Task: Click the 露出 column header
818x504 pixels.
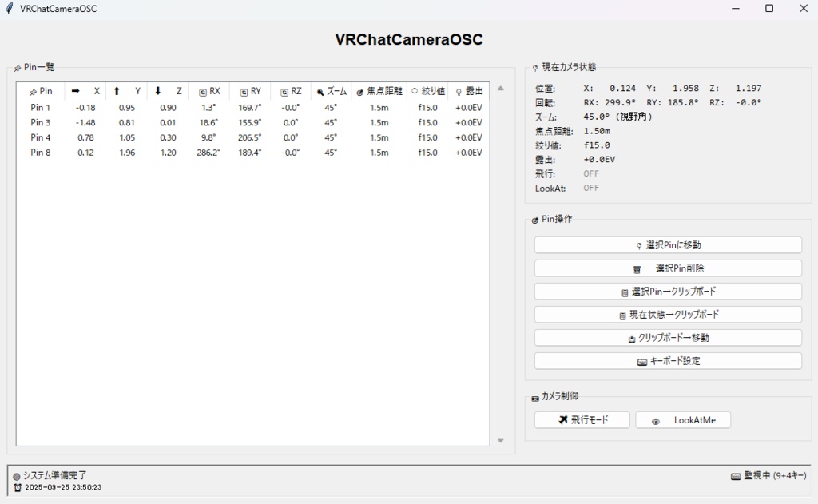Action: tap(468, 91)
